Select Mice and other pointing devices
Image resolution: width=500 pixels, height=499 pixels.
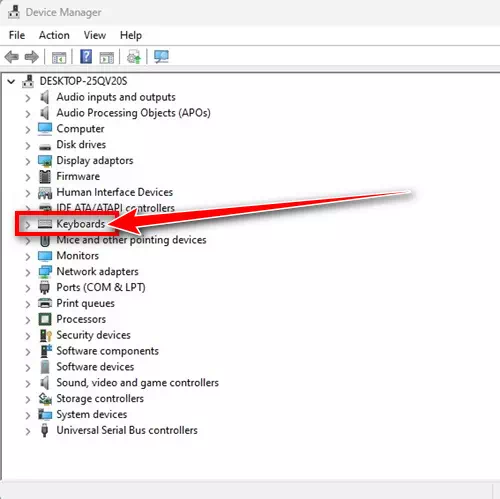click(131, 240)
